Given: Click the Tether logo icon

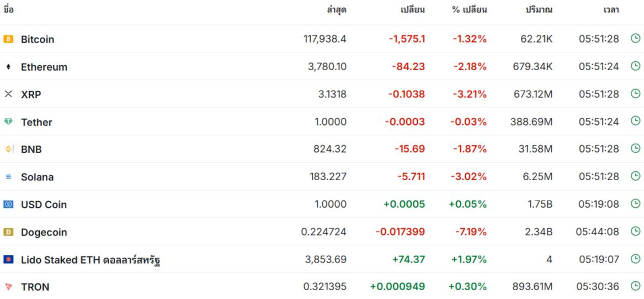Looking at the screenshot, I should click(x=8, y=122).
